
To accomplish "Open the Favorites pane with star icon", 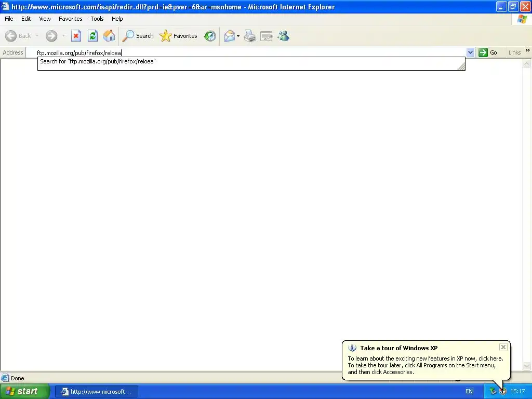I will [x=179, y=36].
